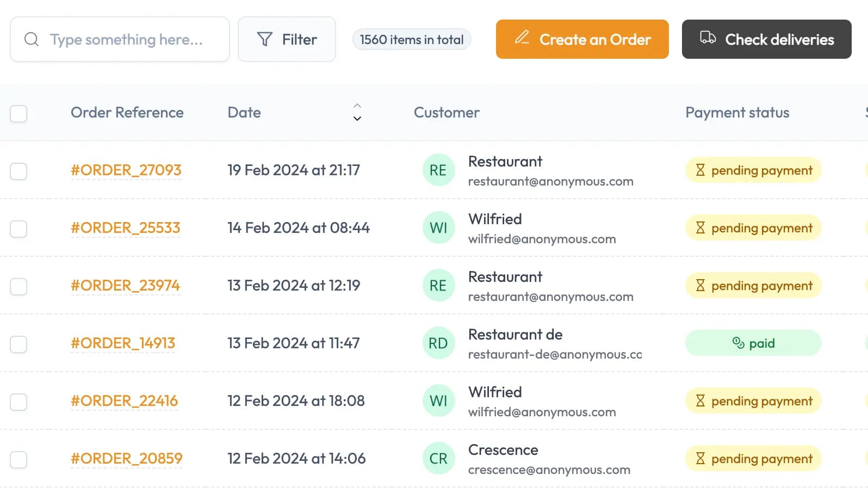The image size is (868, 493).
Task: Click the RD customer avatar
Action: pos(438,343)
